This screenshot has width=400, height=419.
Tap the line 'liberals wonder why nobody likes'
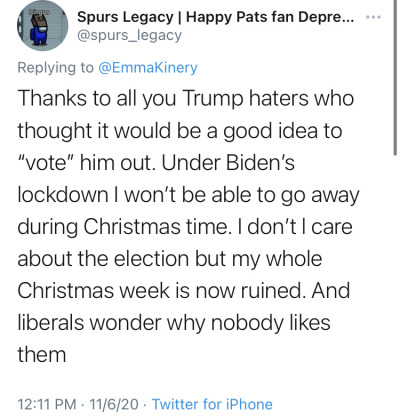tap(174, 323)
